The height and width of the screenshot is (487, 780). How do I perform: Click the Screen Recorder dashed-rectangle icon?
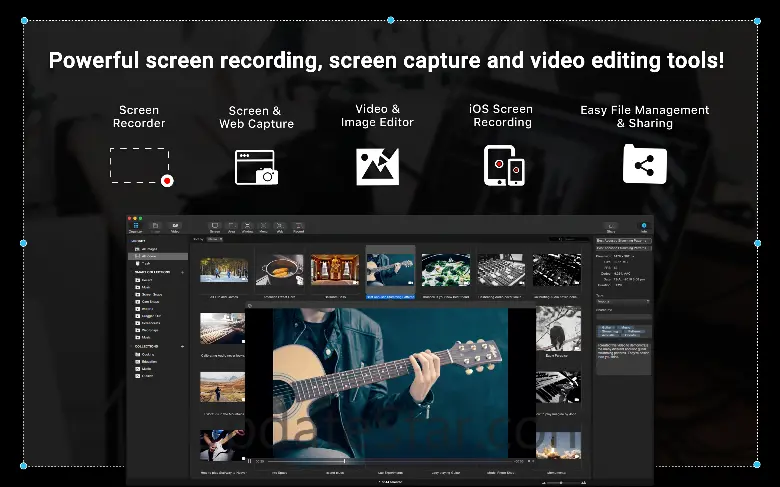point(140,166)
